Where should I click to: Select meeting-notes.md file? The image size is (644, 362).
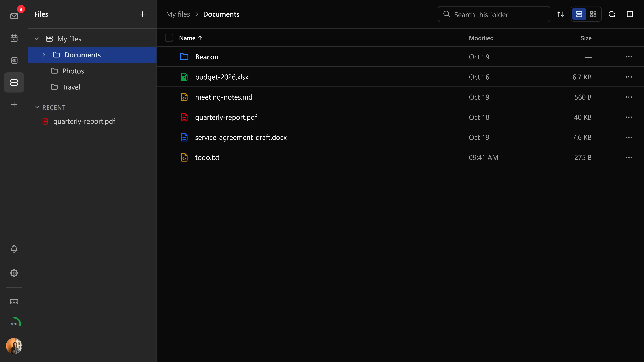[x=400, y=97]
